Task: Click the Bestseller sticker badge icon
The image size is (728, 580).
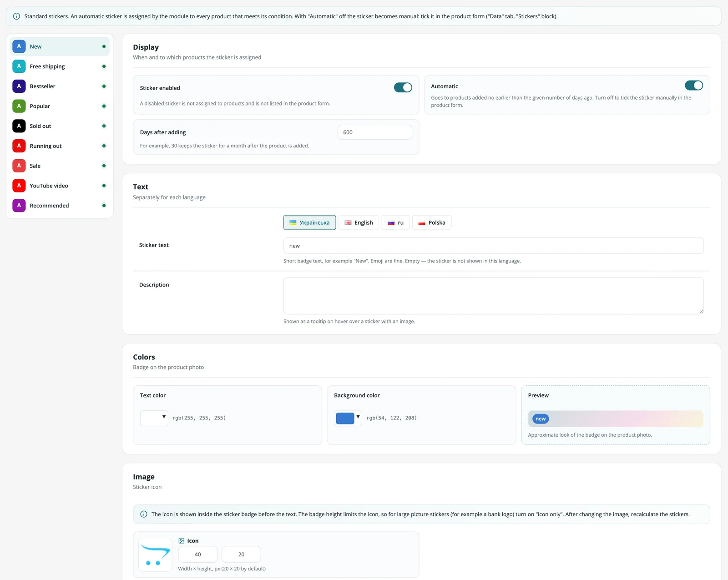Action: click(19, 86)
